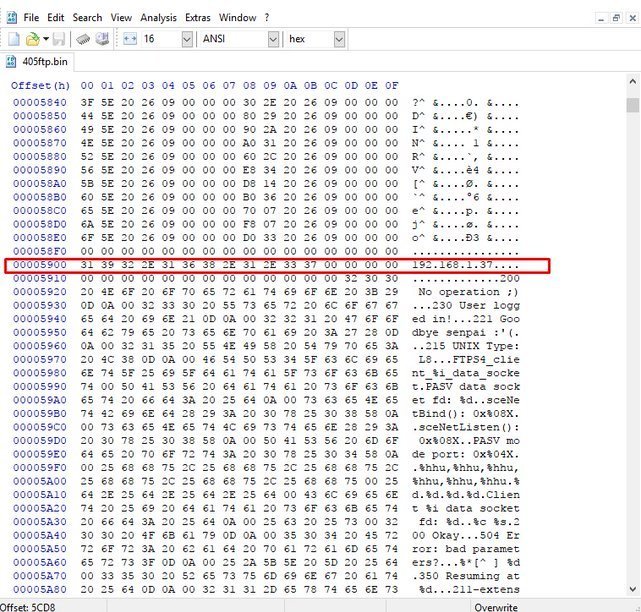Image resolution: width=641 pixels, height=612 pixels.
Task: Click the Open disk icon in toolbar
Action: click(100, 39)
